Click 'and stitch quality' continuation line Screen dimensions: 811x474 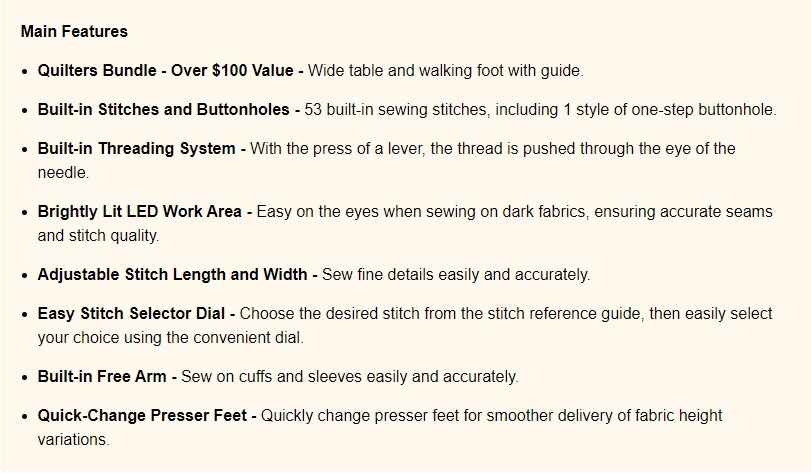click(x=97, y=235)
